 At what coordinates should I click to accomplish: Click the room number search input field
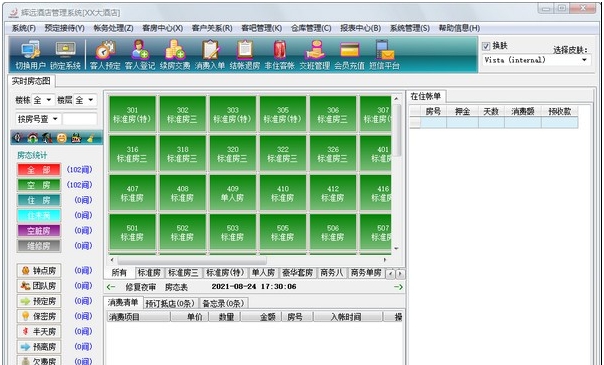[80, 119]
